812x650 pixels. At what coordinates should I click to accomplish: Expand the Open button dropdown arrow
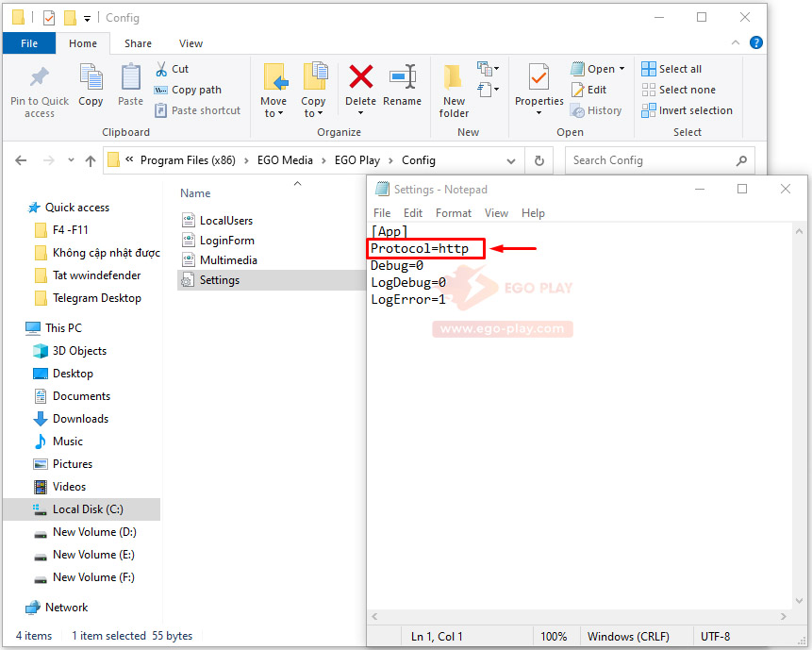[x=621, y=69]
